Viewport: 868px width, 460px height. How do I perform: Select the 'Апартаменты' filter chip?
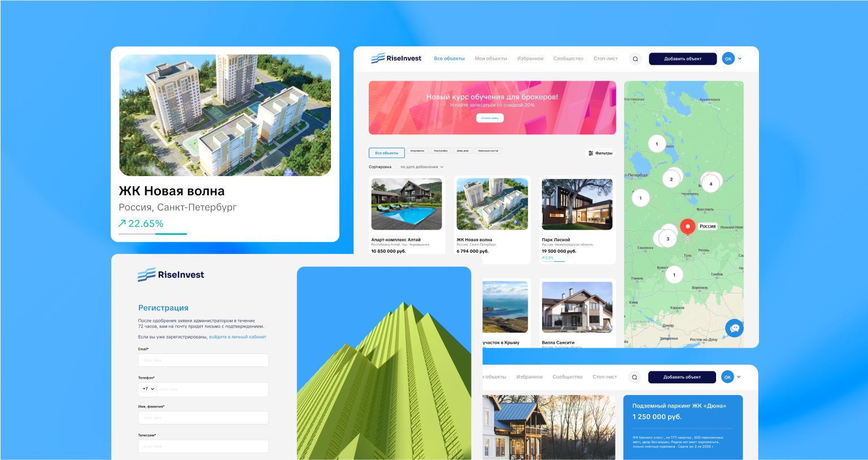[417, 151]
